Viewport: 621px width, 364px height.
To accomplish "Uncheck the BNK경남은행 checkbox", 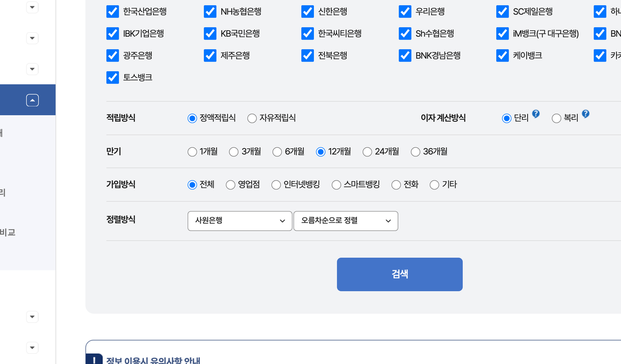I will [x=405, y=55].
